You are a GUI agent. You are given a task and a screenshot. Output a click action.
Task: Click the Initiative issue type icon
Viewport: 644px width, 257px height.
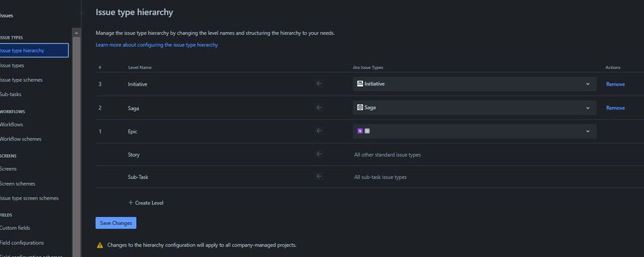[x=360, y=84]
